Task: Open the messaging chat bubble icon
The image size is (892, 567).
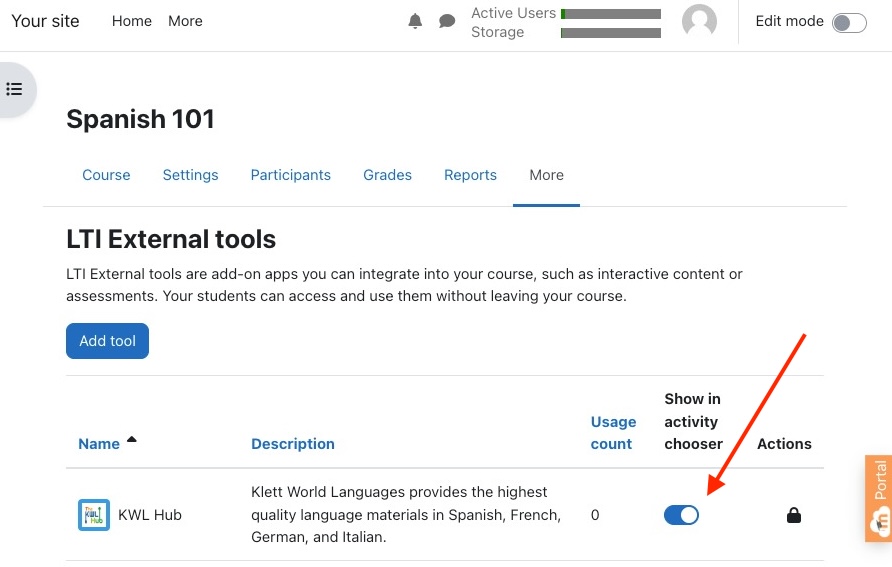Action: [447, 21]
